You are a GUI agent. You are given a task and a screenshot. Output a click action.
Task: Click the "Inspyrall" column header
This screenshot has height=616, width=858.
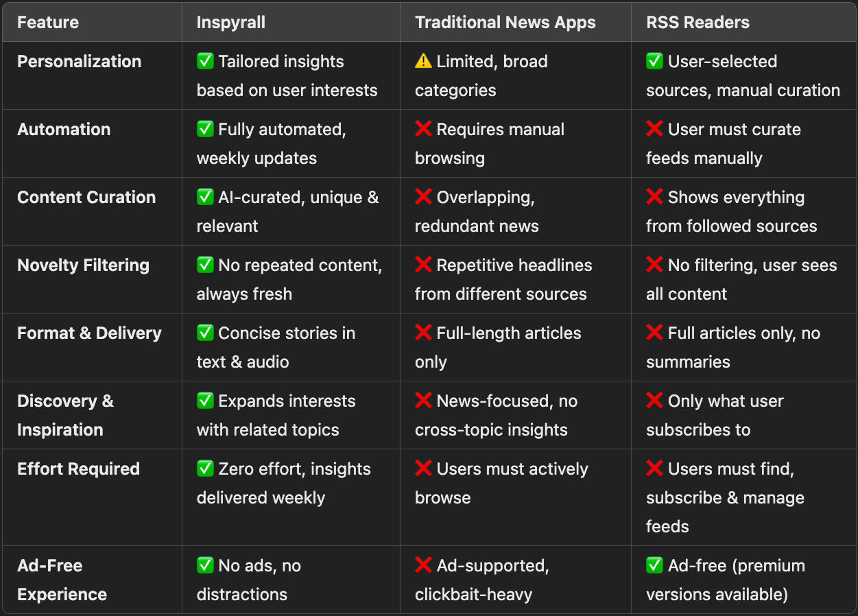coord(230,22)
